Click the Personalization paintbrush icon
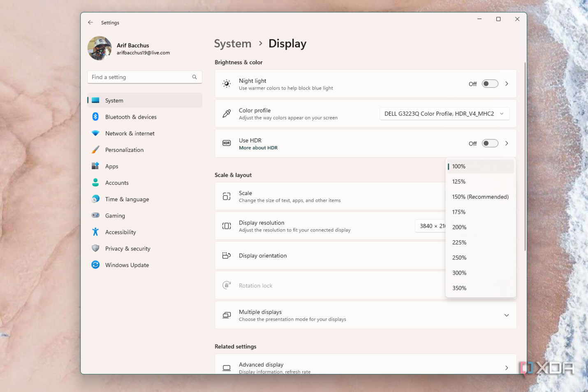This screenshot has height=392, width=588. tap(95, 150)
